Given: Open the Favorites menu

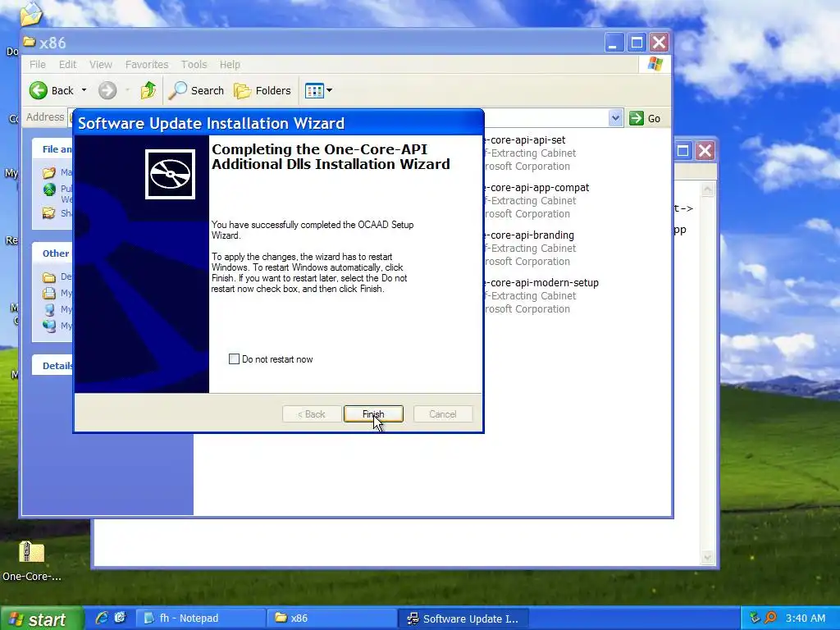Looking at the screenshot, I should (x=147, y=64).
